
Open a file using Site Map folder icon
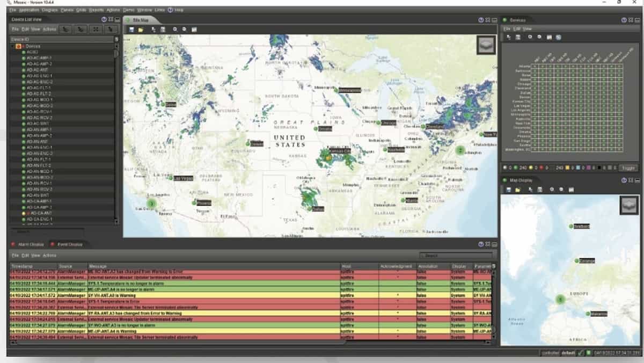click(x=141, y=29)
